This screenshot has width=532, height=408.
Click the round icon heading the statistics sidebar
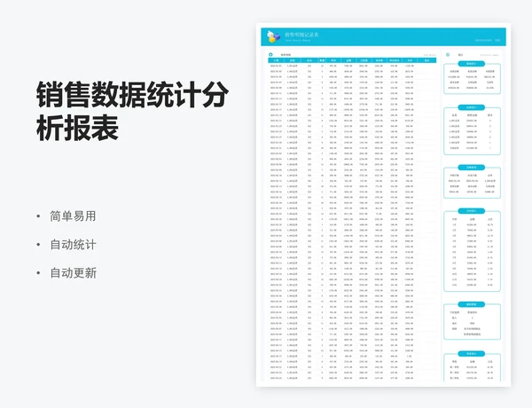pyautogui.click(x=448, y=55)
